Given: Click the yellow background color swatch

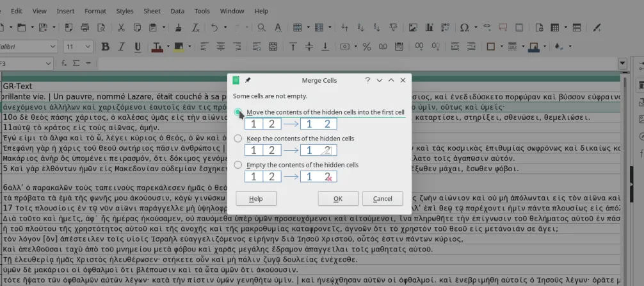Looking at the screenshot, I should click(x=179, y=47).
